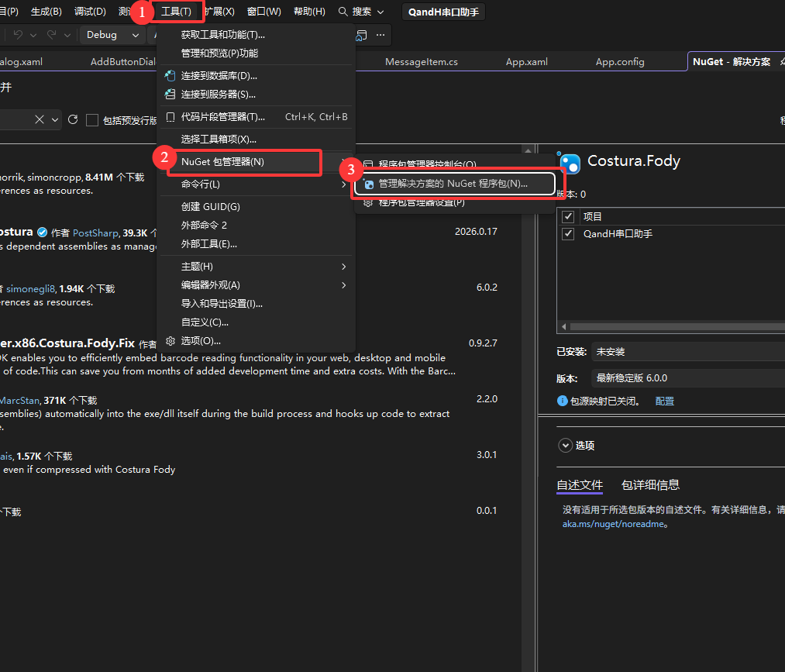Click the simonegli8 author link
This screenshot has width=785, height=672.
(30, 288)
